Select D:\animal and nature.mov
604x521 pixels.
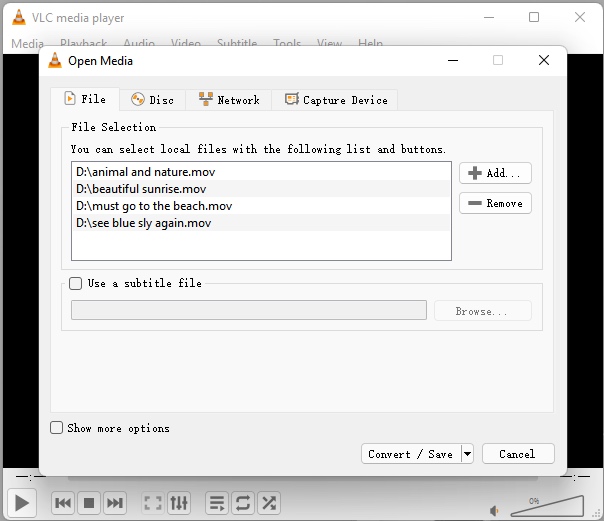click(261, 172)
